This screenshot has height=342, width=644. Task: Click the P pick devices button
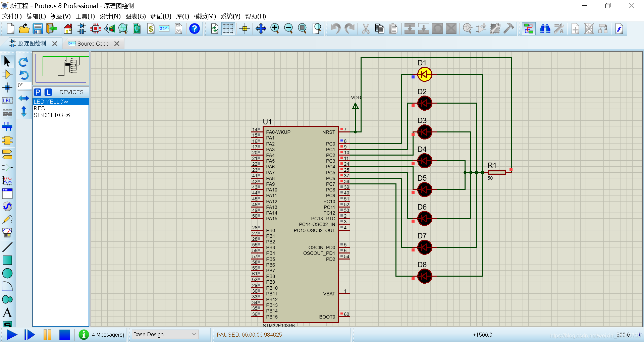pos(38,92)
